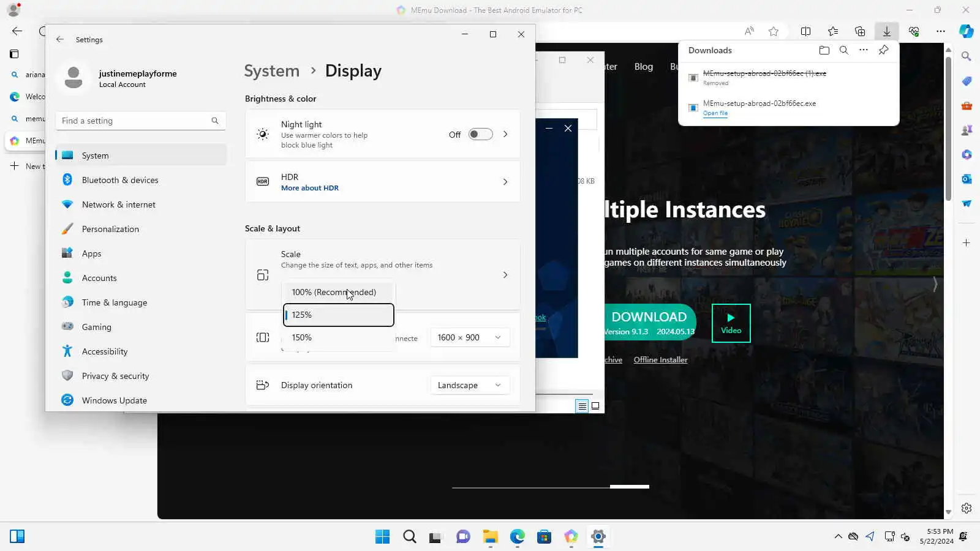Open Time & language settings
This screenshot has width=980, height=551.
coord(141,302)
